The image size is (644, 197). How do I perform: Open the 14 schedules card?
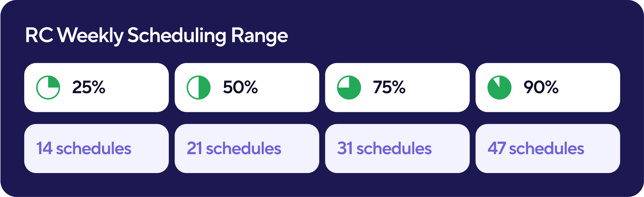(x=96, y=148)
